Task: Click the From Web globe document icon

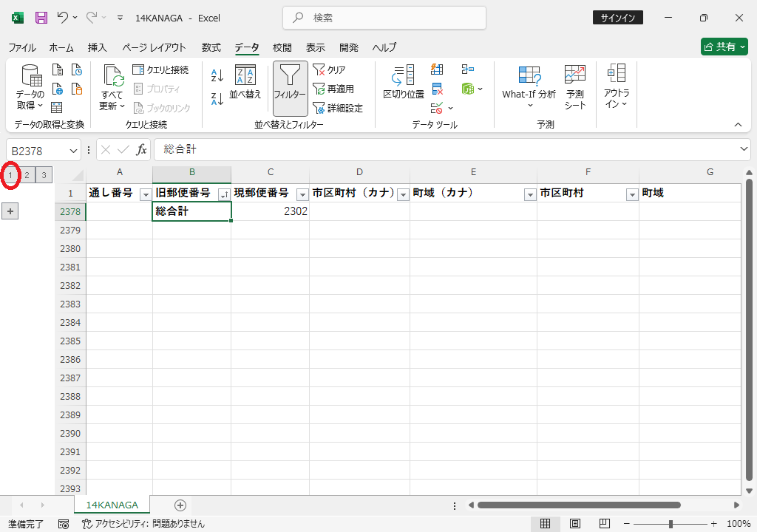Action: 58,89
